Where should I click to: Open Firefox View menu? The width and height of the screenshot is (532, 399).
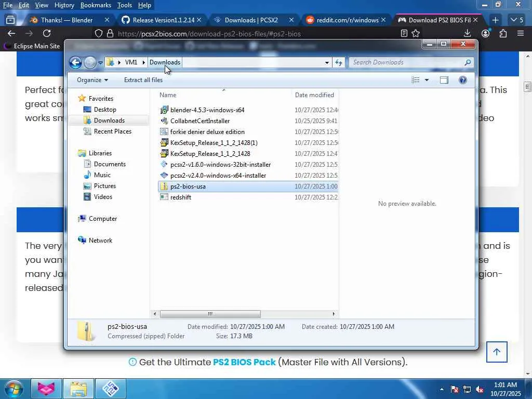(x=42, y=5)
